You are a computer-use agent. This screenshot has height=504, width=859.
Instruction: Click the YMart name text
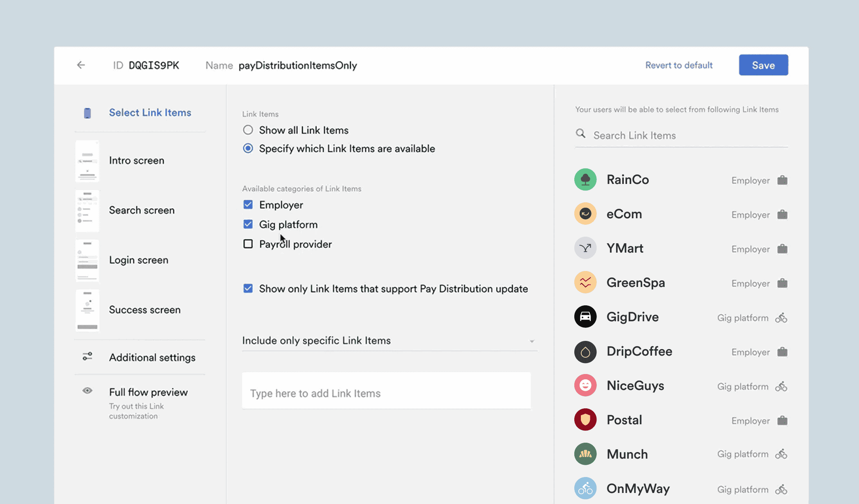(625, 248)
